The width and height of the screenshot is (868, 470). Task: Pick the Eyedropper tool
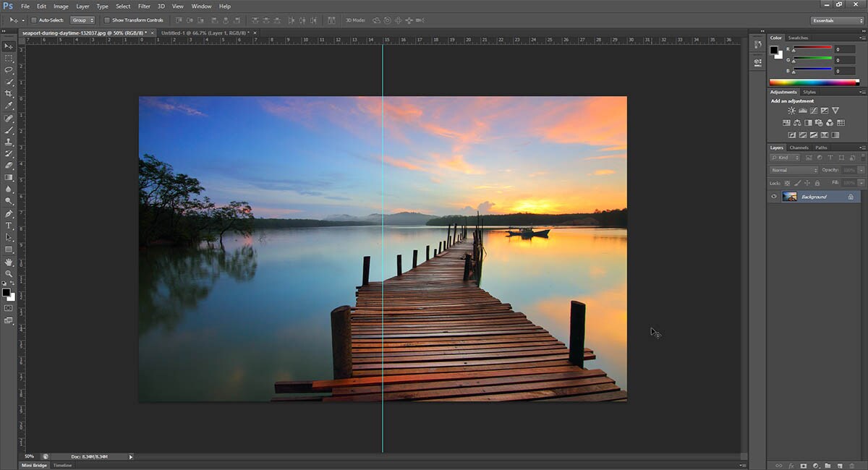(9, 106)
